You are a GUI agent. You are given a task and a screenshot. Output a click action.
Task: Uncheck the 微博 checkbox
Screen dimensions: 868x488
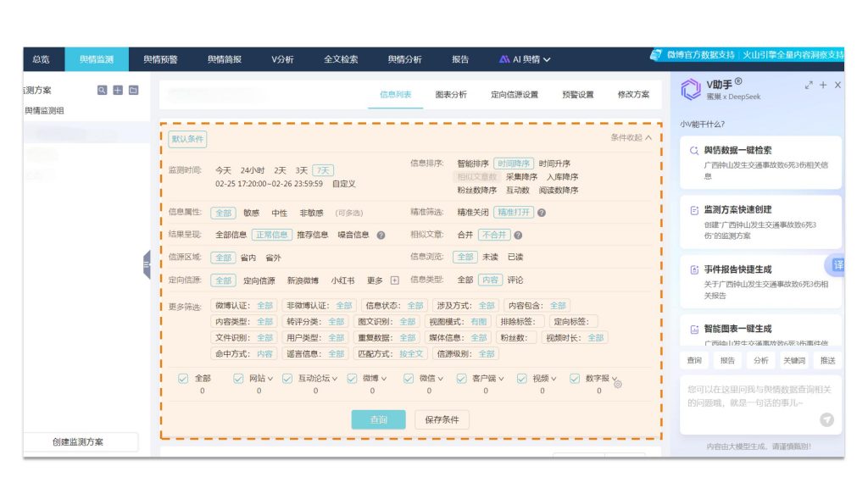(x=352, y=379)
